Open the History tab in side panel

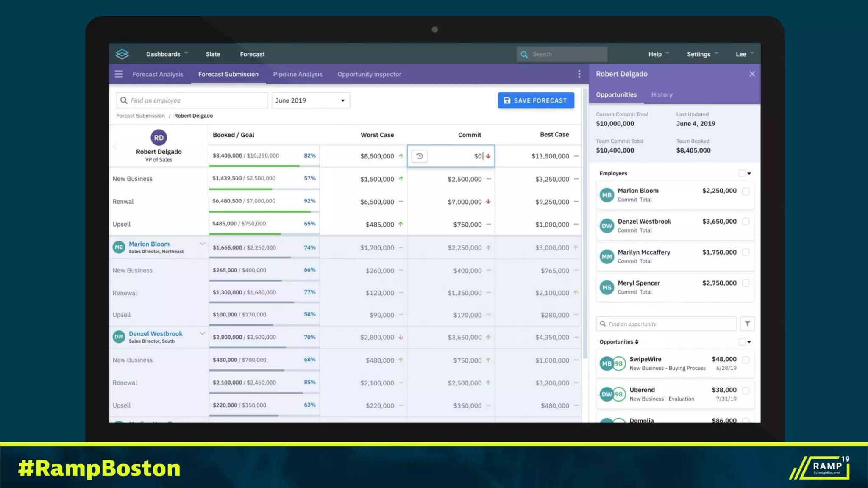pos(662,95)
